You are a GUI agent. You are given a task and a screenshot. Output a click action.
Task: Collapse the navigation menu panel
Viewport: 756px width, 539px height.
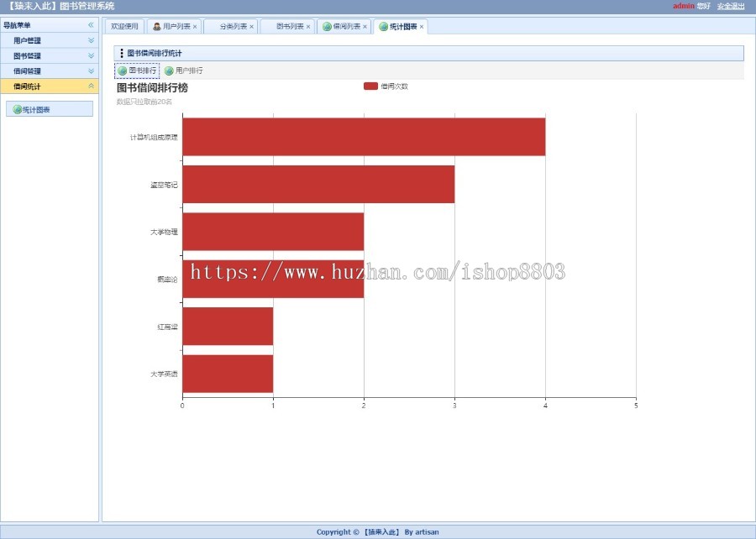91,25
